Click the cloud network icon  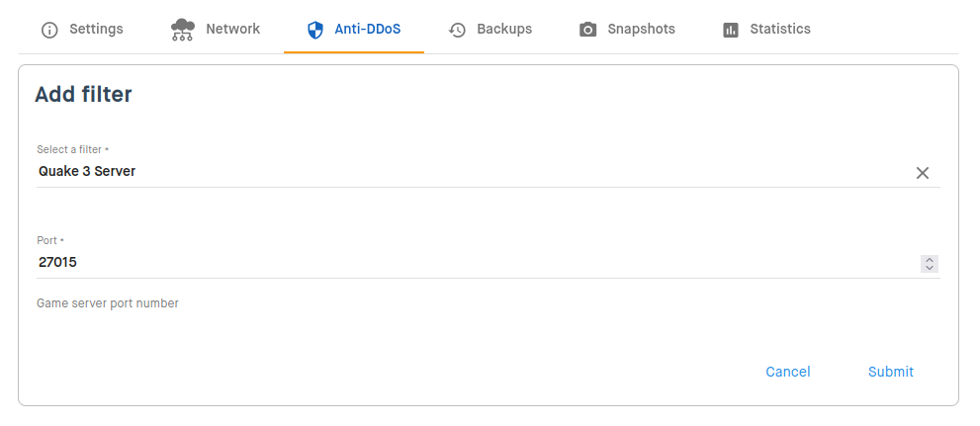point(183,30)
